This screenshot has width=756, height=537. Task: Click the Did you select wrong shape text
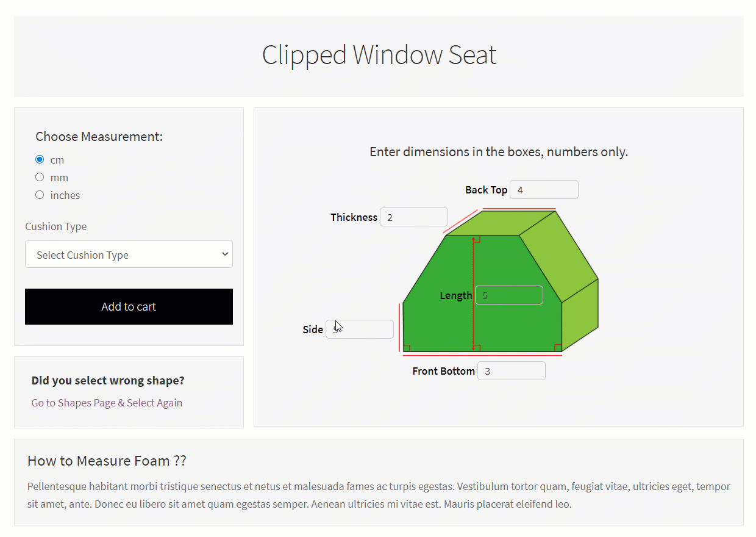[x=108, y=381]
